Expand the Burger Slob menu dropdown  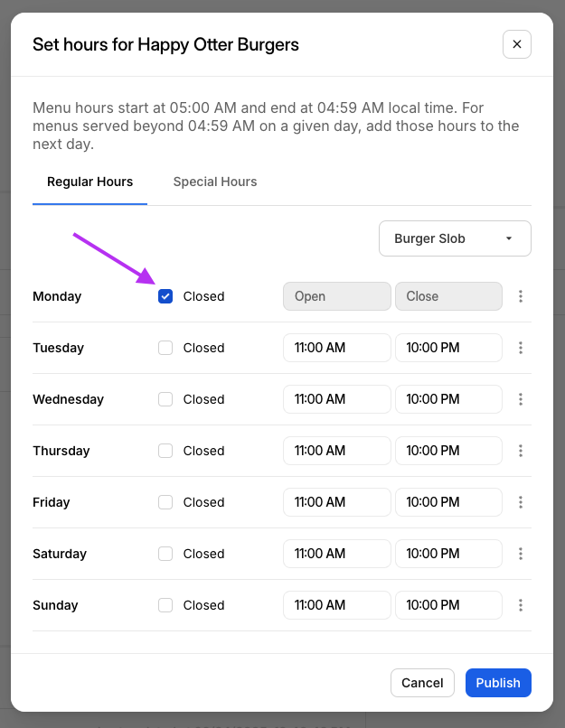pyautogui.click(x=455, y=238)
